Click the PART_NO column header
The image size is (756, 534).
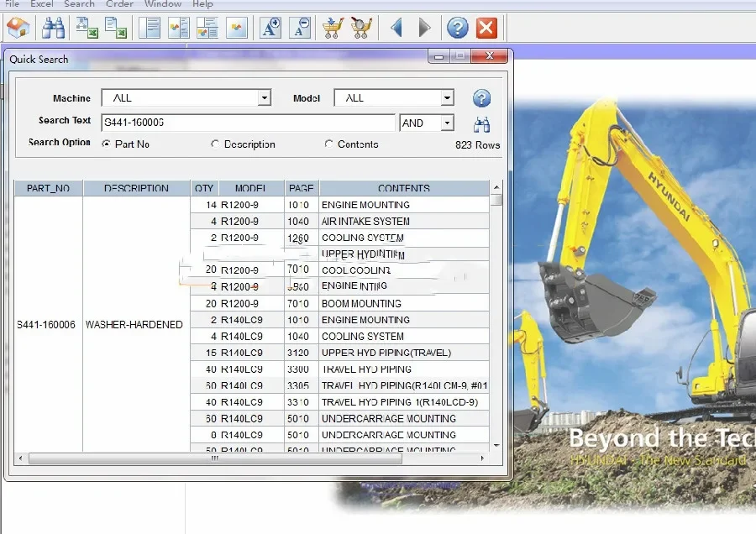click(x=49, y=188)
